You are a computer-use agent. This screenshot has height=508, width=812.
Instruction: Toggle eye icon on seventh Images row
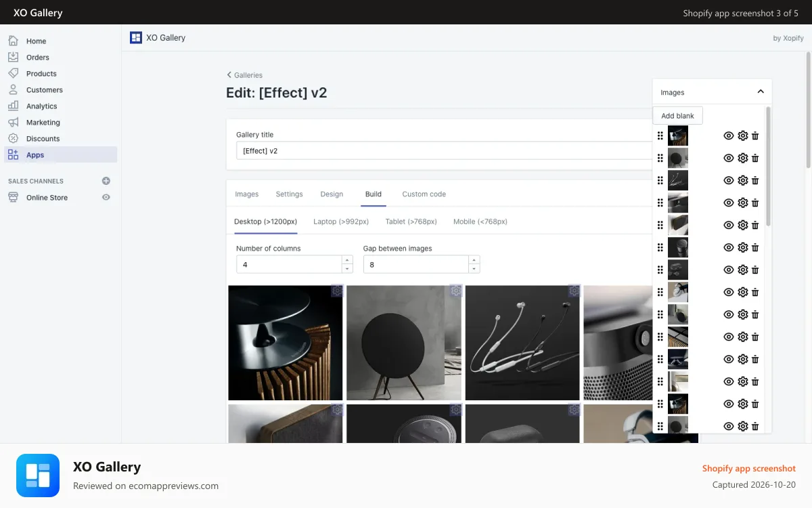pyautogui.click(x=729, y=270)
